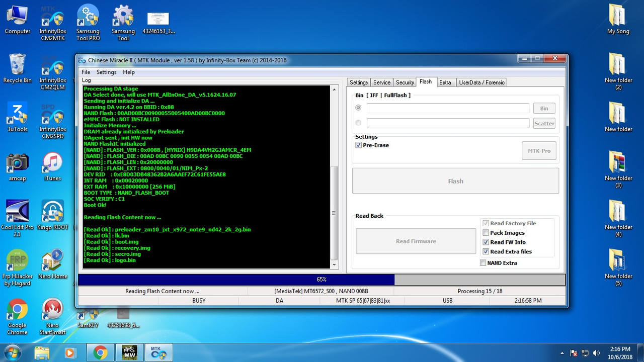
Task: Launch 3uTools from the desktop
Action: click(17, 118)
